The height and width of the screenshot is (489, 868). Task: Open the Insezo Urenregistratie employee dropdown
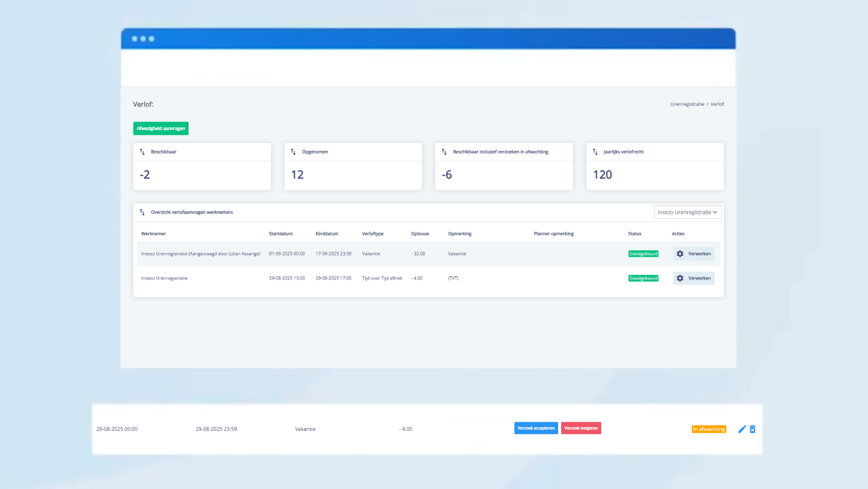click(x=688, y=212)
